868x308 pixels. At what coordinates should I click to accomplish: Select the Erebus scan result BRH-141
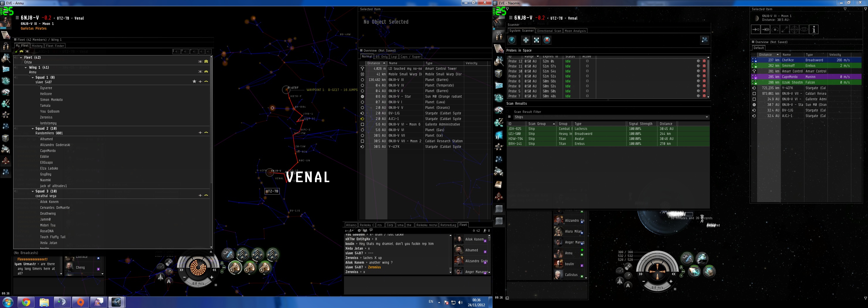[608, 144]
